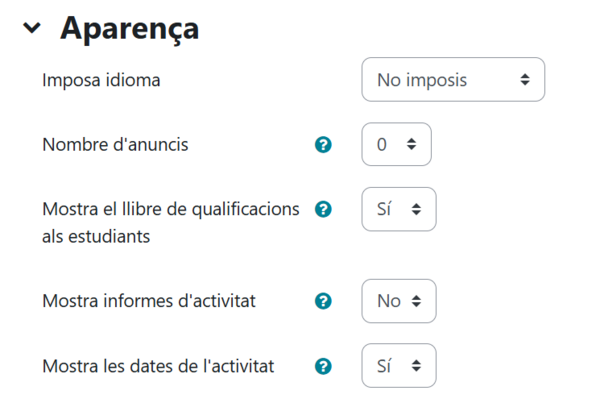Open the Nombre d'anuncis dropdown
Viewport: 600px width, 403px height.
coord(396,145)
